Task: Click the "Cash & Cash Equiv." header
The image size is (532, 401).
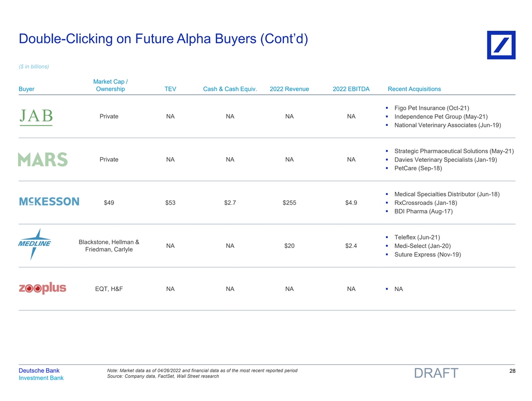Action: [x=230, y=89]
